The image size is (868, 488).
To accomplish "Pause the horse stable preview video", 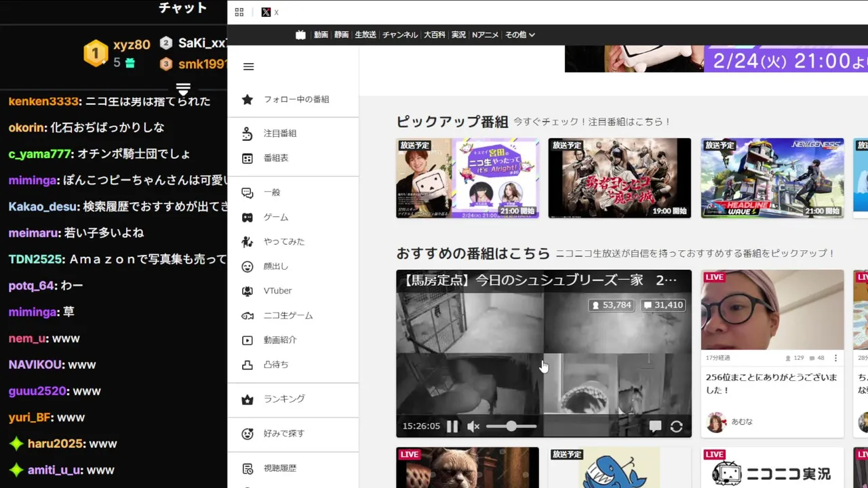I will click(452, 426).
